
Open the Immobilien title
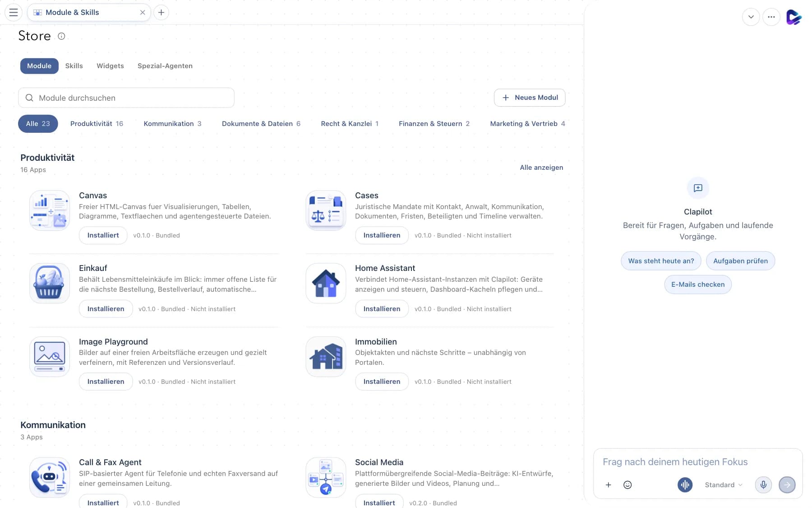376,342
